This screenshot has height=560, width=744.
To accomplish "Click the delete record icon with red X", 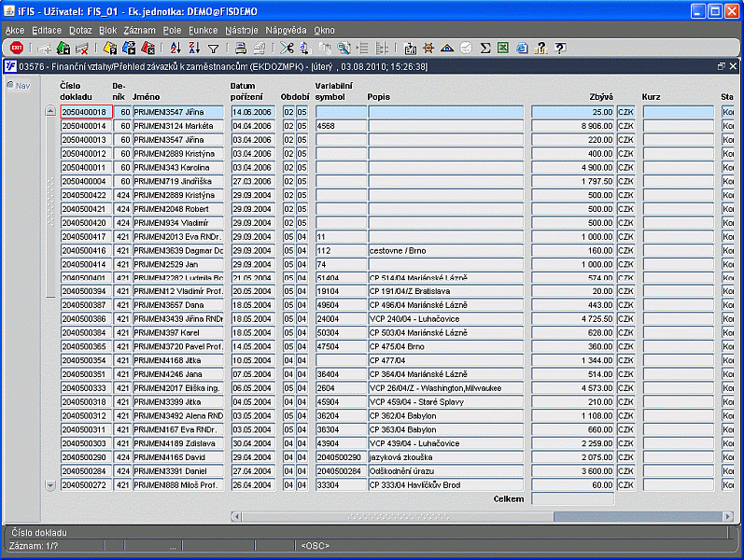I will 81,48.
